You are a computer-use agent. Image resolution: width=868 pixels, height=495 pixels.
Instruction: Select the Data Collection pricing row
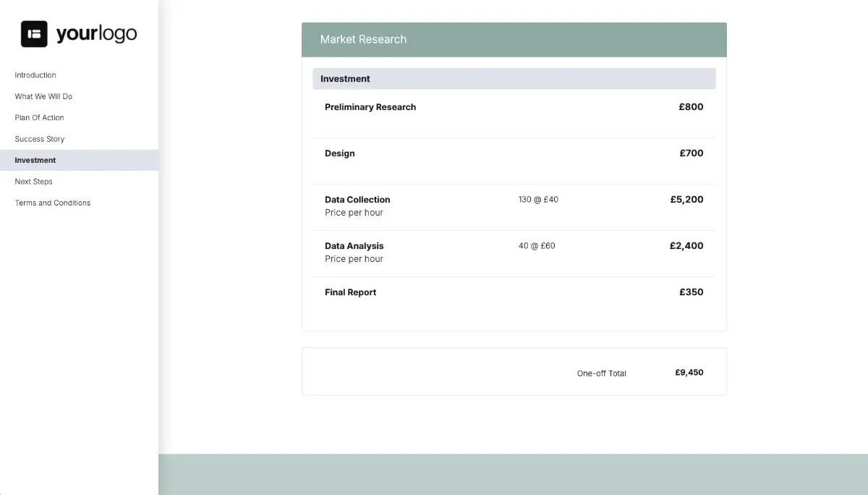(357, 199)
